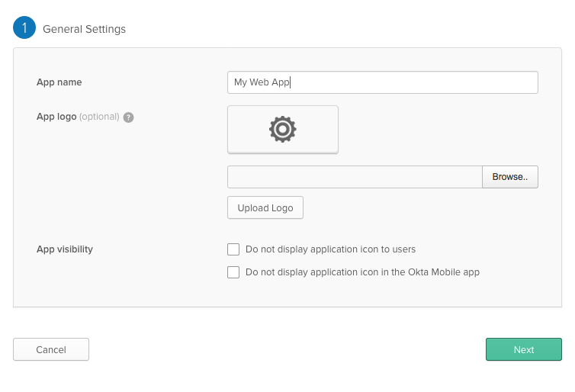This screenshot has width=575, height=392.
Task: Focus the App name text field
Action: click(383, 82)
